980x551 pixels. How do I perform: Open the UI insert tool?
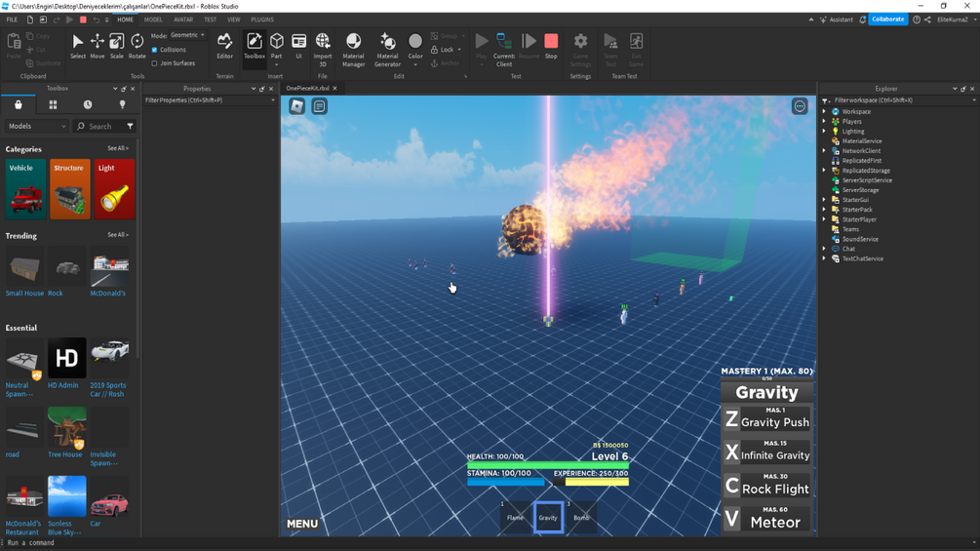point(298,46)
